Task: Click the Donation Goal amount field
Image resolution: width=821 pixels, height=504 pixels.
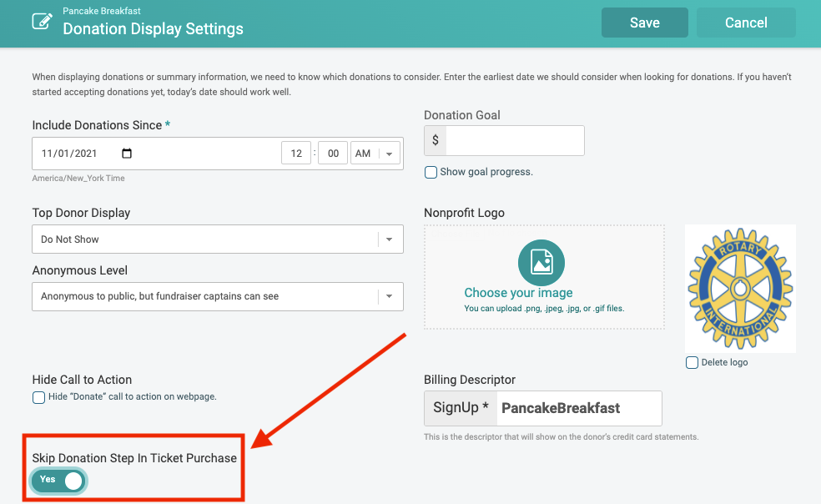Action: click(x=515, y=140)
